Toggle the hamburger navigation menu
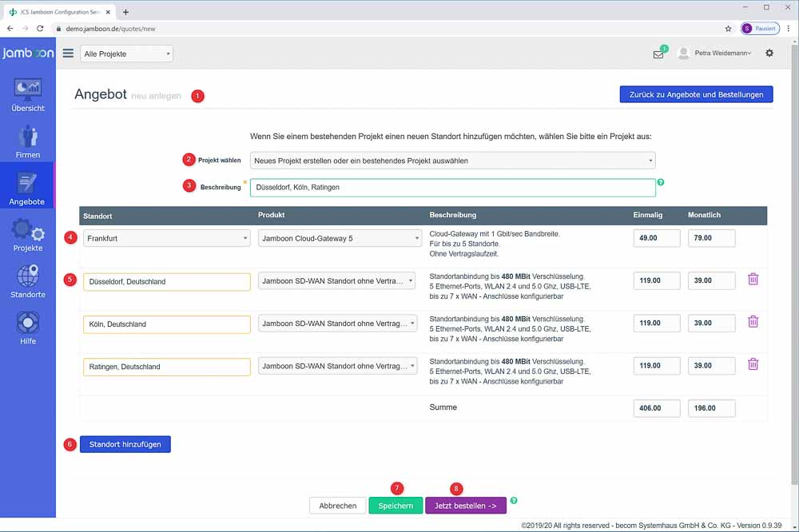The image size is (799, 532). pyautogui.click(x=68, y=53)
